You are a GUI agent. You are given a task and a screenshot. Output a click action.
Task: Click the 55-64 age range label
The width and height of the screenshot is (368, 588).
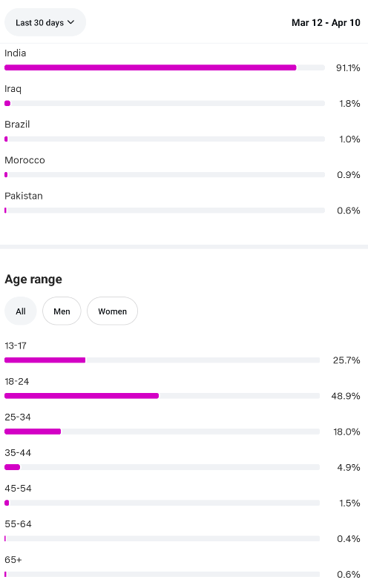tap(18, 524)
